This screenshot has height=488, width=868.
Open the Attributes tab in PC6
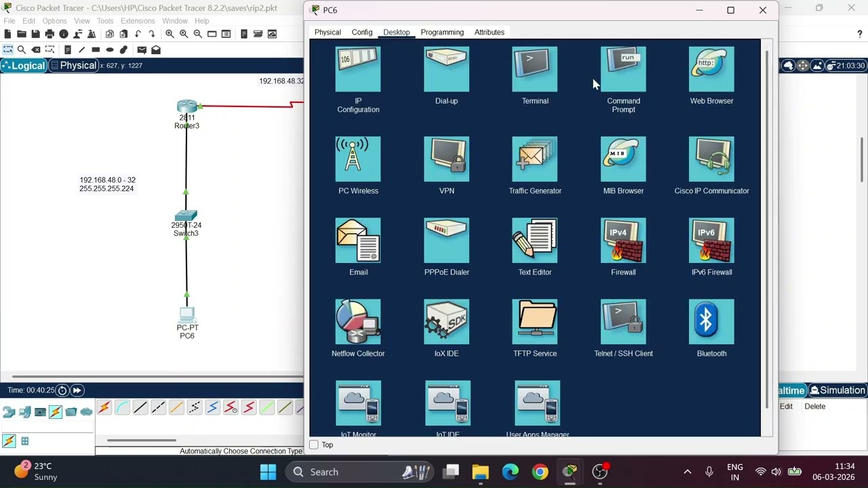(489, 32)
